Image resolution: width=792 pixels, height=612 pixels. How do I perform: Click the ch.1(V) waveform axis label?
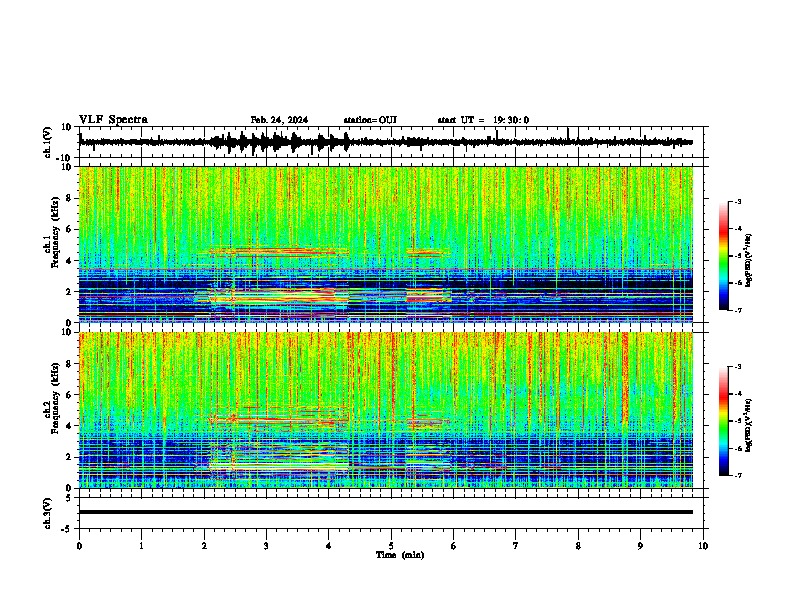tap(48, 142)
